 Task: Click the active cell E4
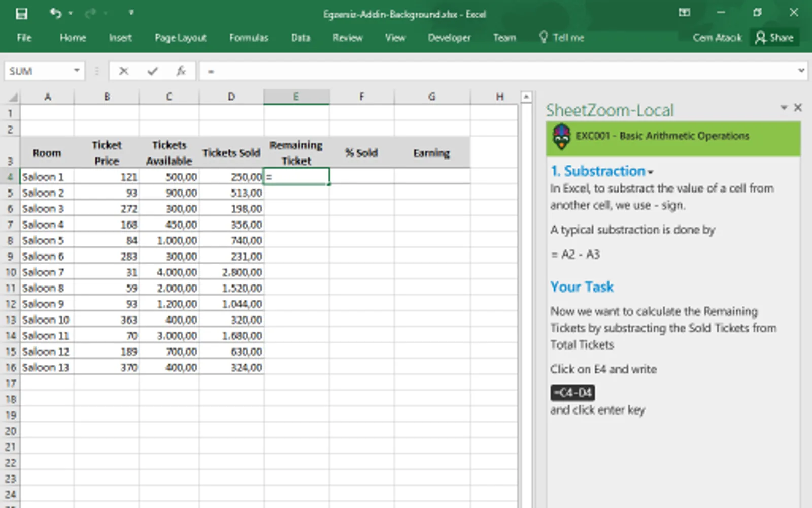click(x=296, y=177)
